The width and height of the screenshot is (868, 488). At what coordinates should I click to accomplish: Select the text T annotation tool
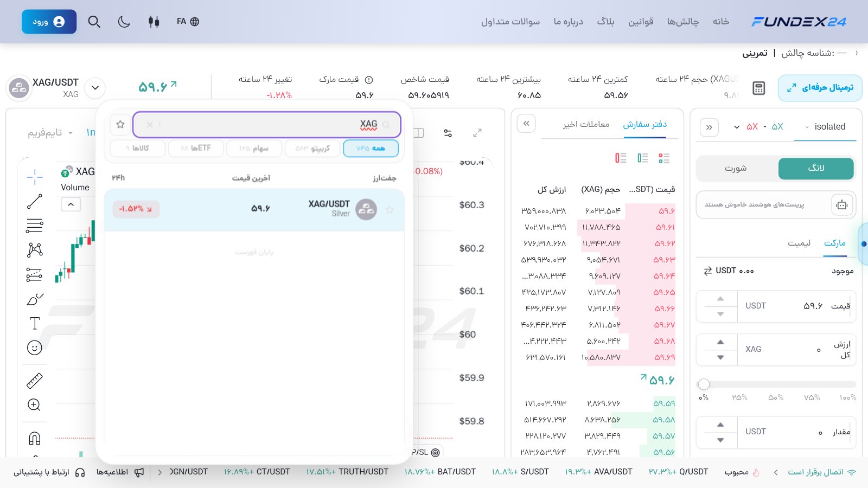point(35,323)
